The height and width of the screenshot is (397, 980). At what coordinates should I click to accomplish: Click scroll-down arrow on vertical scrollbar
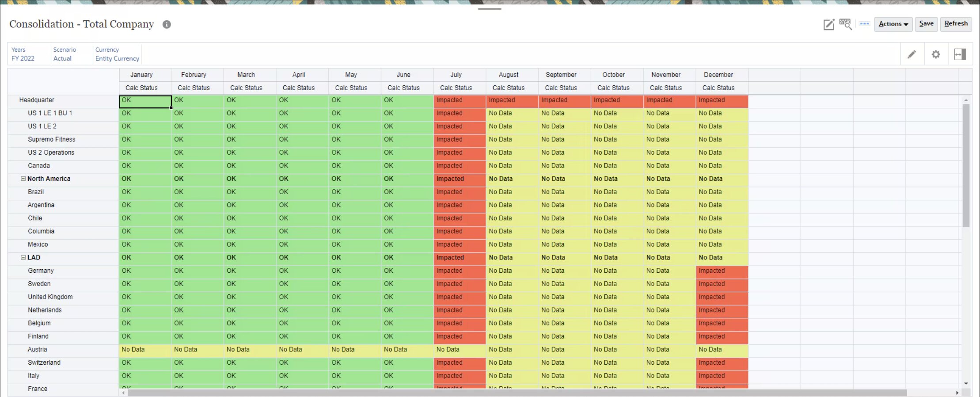pyautogui.click(x=966, y=383)
